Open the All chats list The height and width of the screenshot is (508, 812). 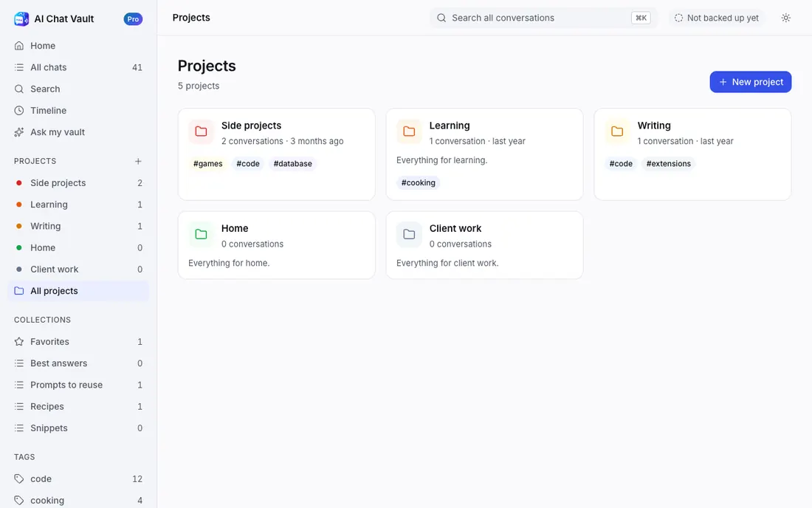click(x=78, y=67)
